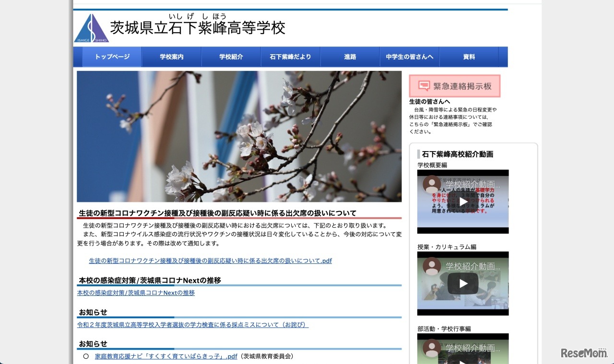Go to the 学校紹介 menu

pos(231,57)
